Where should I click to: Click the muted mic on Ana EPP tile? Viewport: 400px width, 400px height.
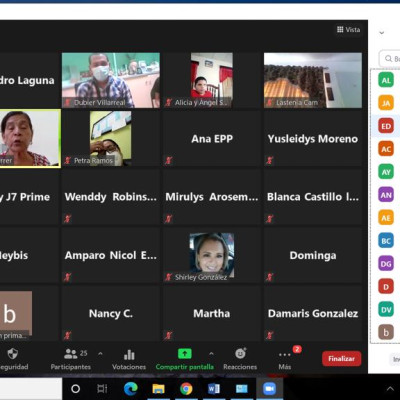pos(169,161)
